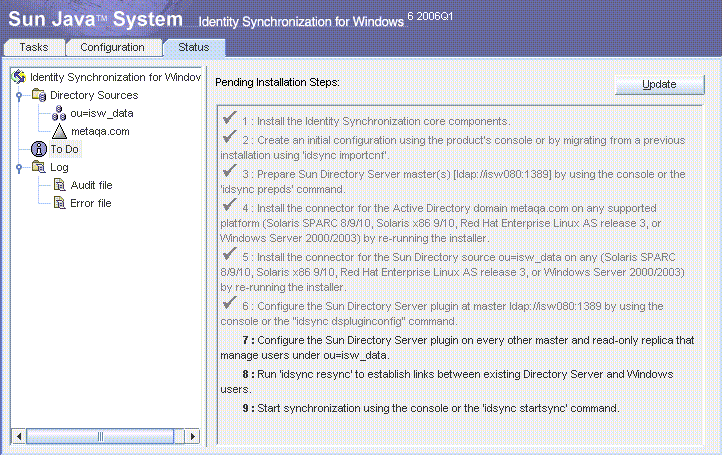Select the Log tree label
Screen dimensions: 722x455
tap(59, 167)
